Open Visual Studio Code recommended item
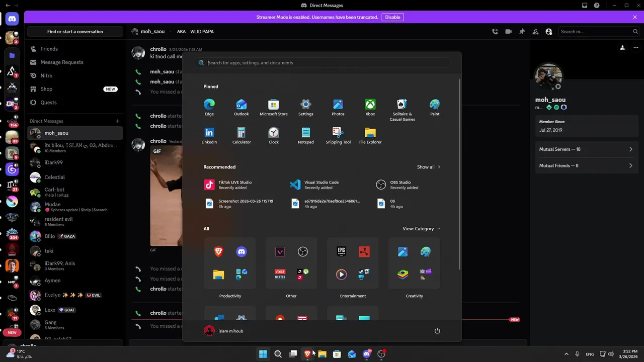 [327, 185]
